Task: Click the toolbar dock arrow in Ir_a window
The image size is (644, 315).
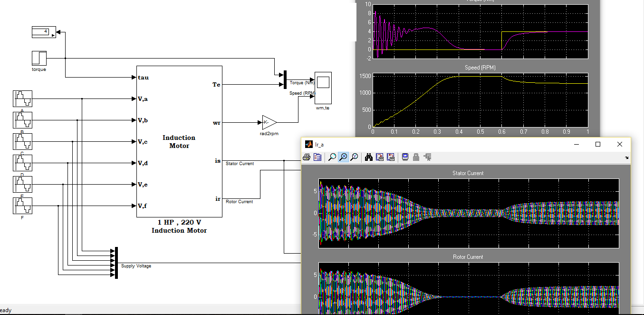Action: click(627, 157)
